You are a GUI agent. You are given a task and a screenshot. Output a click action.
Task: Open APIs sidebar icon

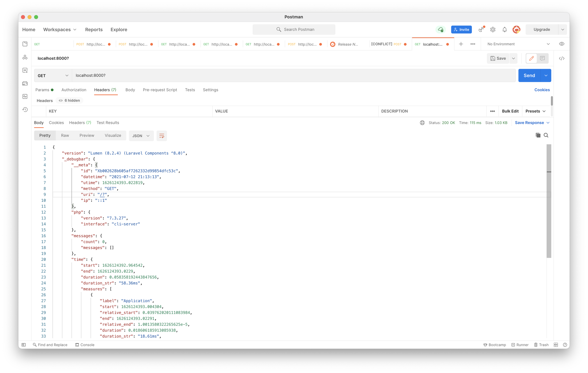coord(25,57)
